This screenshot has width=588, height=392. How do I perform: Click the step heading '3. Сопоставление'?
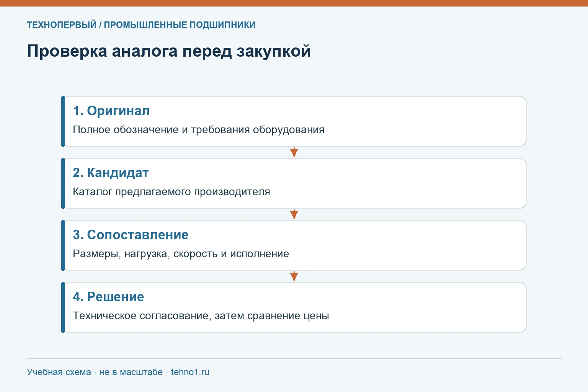[131, 235]
